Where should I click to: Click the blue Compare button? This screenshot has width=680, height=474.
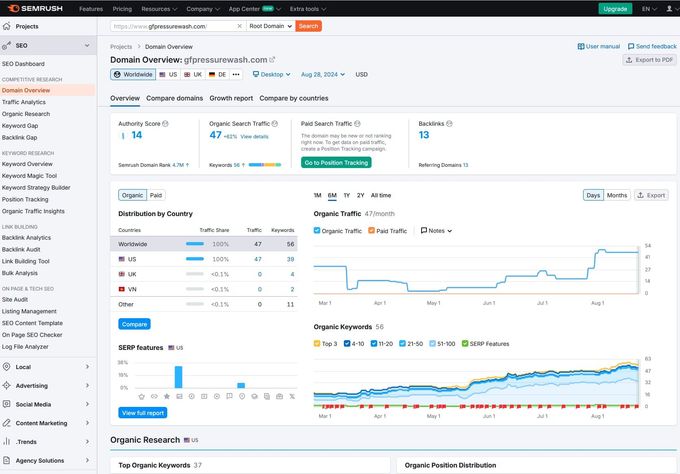pyautogui.click(x=134, y=324)
